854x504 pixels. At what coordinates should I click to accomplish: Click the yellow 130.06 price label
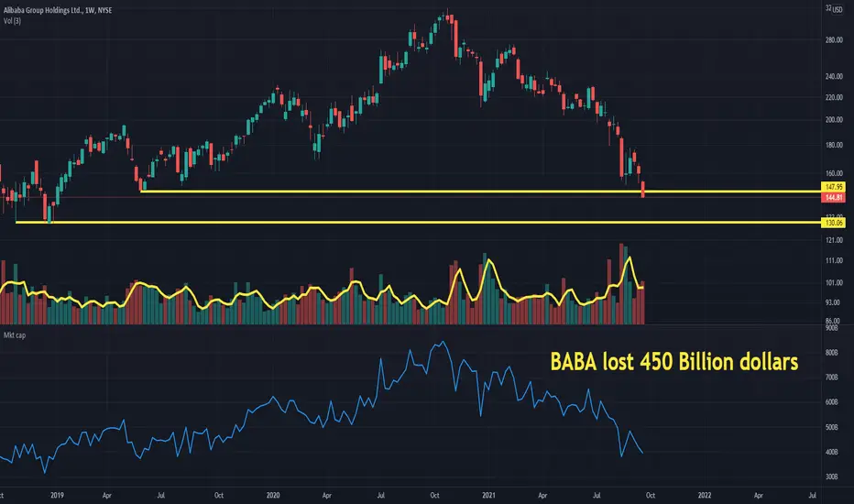click(x=833, y=223)
